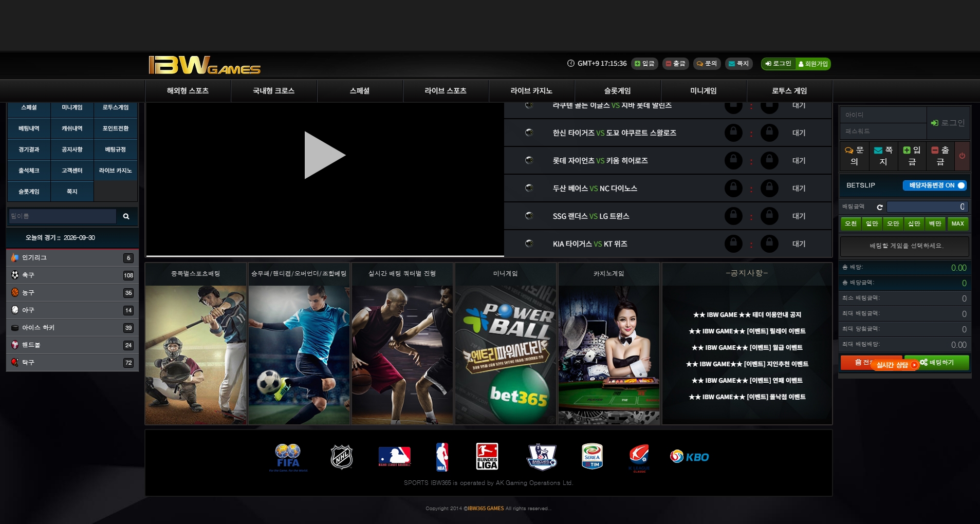Open 실시간 상담 live chat button
Screen dimensions: 980x524
coord(895,365)
